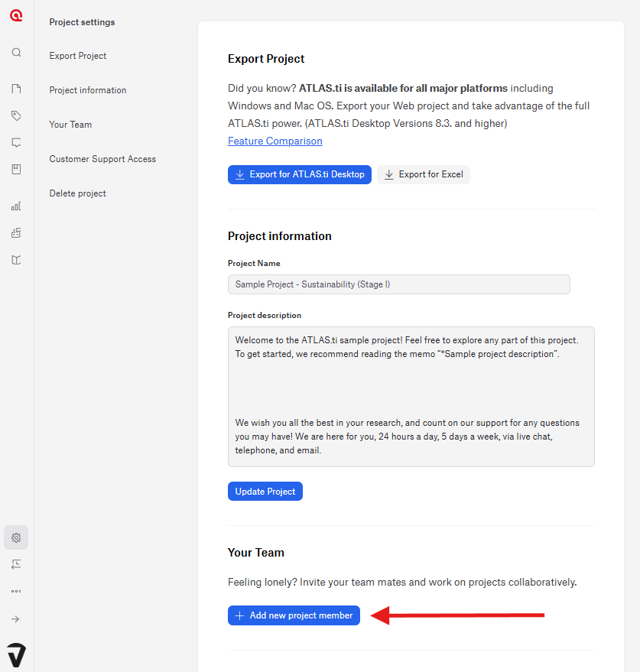Select Export Project in settings menu
The width and height of the screenshot is (640, 672).
tap(77, 56)
